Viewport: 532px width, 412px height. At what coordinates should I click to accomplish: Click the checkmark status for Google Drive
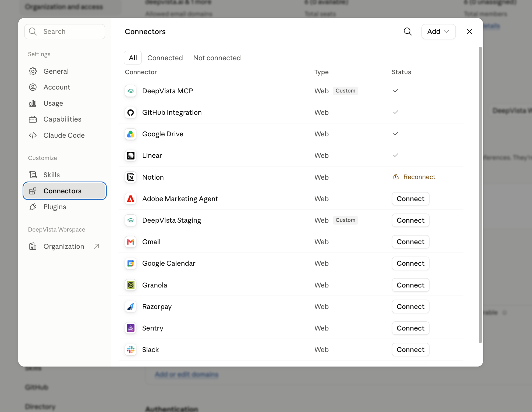396,134
